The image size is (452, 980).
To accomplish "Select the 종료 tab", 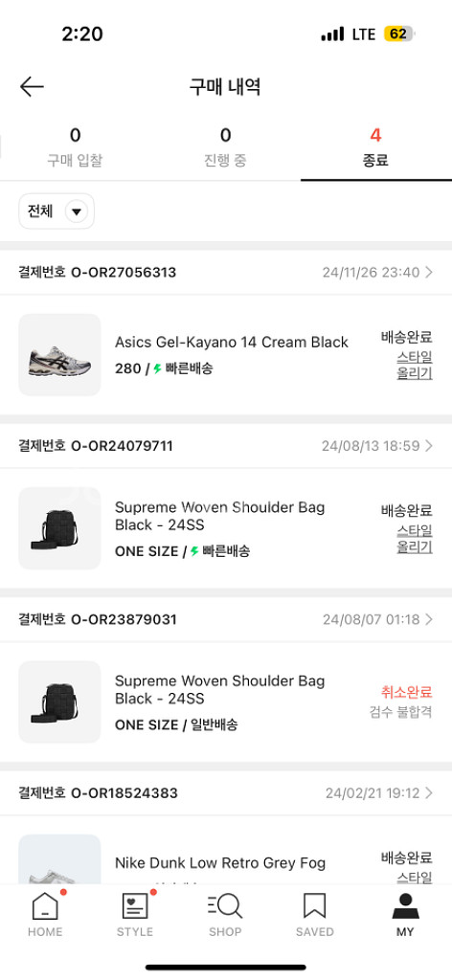I will pyautogui.click(x=375, y=147).
